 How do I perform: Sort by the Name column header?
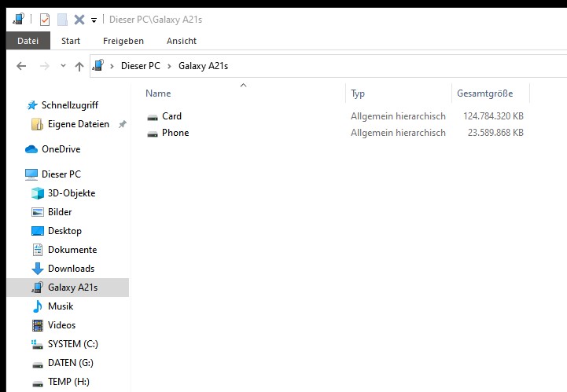(158, 93)
